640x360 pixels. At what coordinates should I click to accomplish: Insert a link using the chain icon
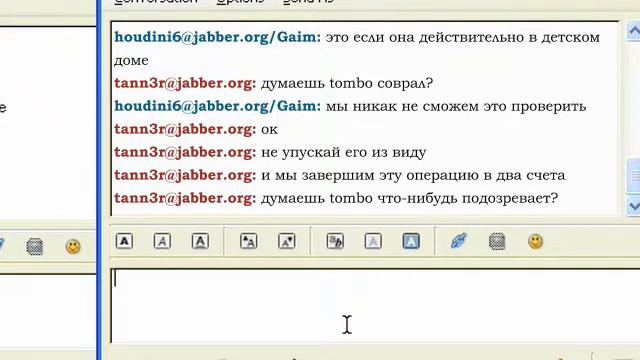459,241
